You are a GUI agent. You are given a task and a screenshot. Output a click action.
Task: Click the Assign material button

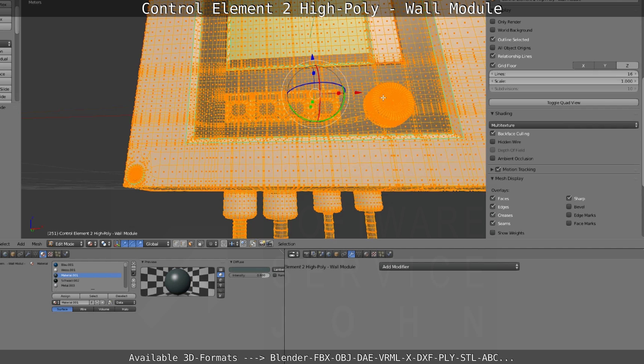tap(66, 296)
